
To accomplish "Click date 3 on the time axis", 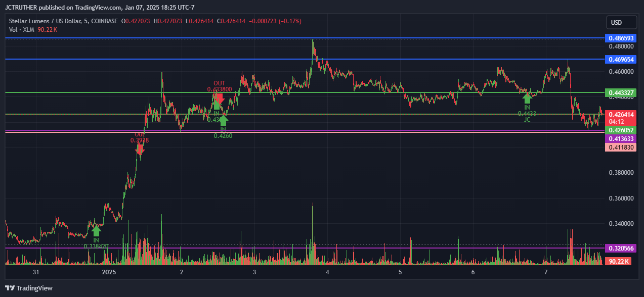I will tap(254, 272).
